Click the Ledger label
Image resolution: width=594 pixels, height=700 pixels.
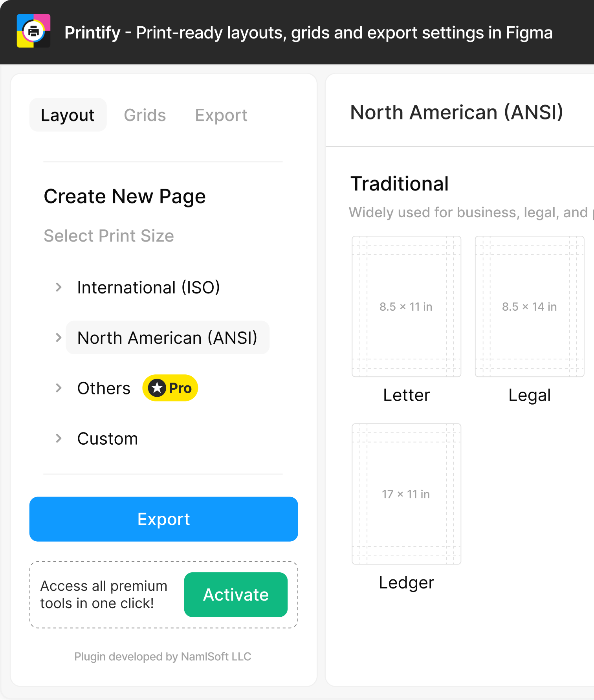pyautogui.click(x=407, y=583)
